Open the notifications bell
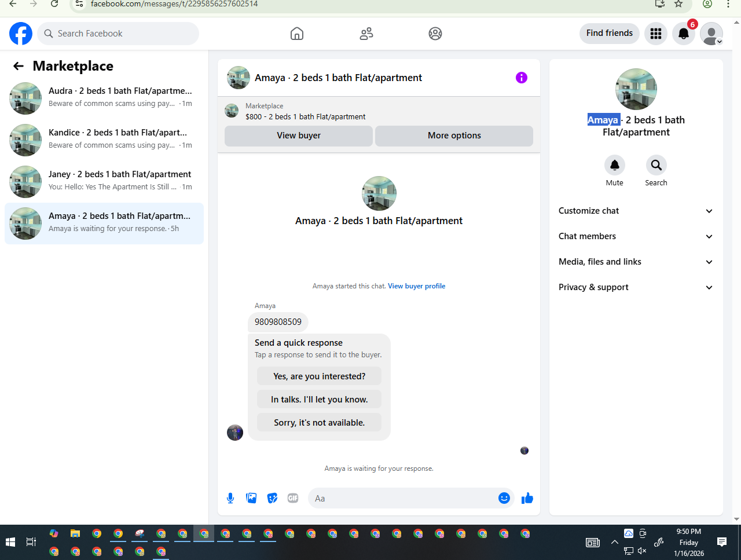Viewport: 741px width, 560px height. click(x=684, y=34)
